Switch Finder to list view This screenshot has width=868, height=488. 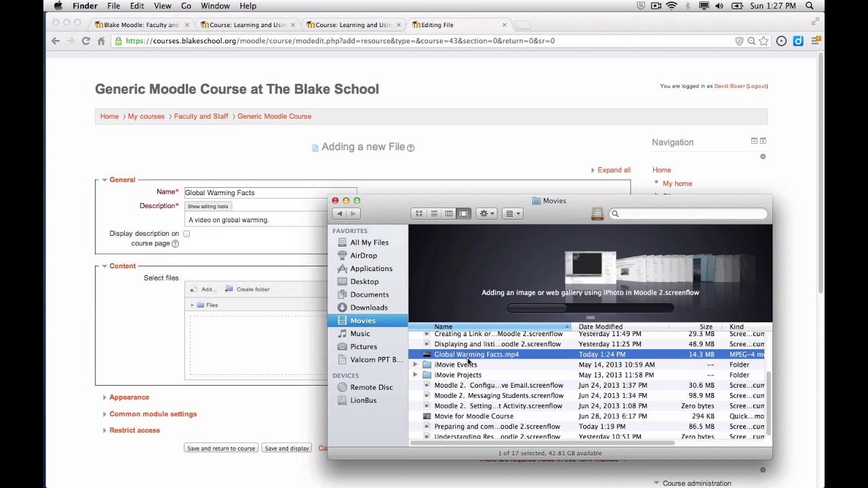click(x=434, y=213)
